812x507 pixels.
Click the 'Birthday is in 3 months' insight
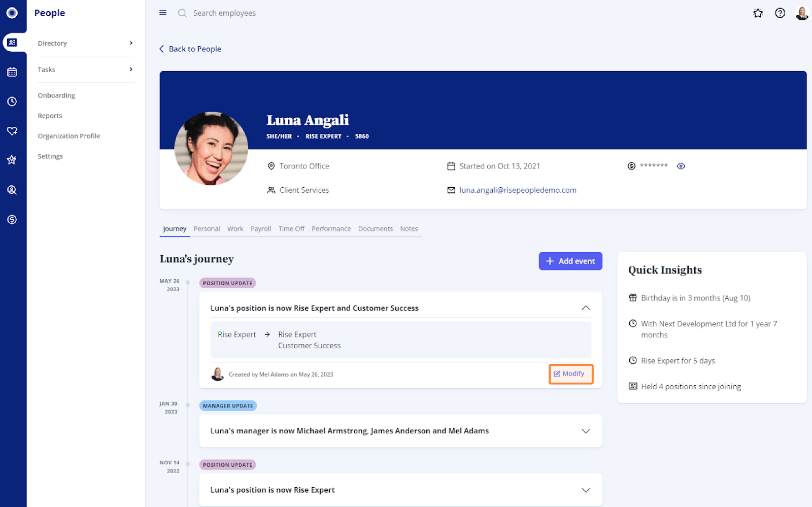pos(695,298)
